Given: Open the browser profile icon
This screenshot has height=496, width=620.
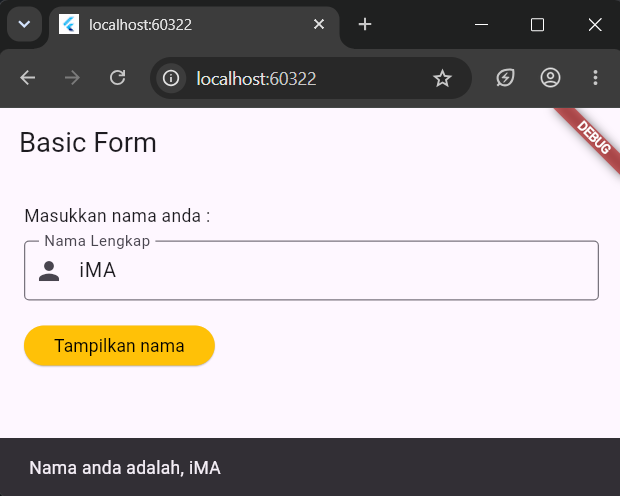Looking at the screenshot, I should click(550, 78).
